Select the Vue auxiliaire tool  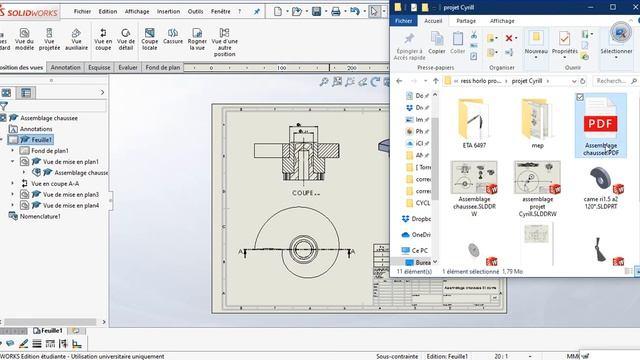(76, 39)
